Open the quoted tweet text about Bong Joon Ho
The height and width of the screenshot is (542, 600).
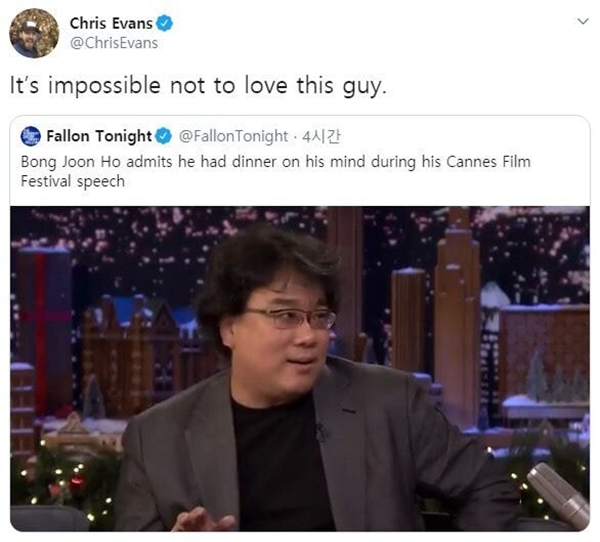[x=276, y=171]
